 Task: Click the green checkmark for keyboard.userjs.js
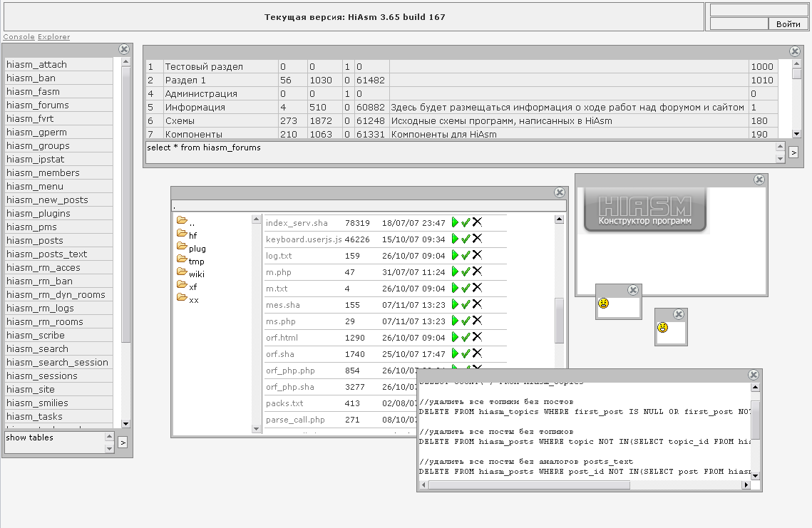click(x=466, y=239)
